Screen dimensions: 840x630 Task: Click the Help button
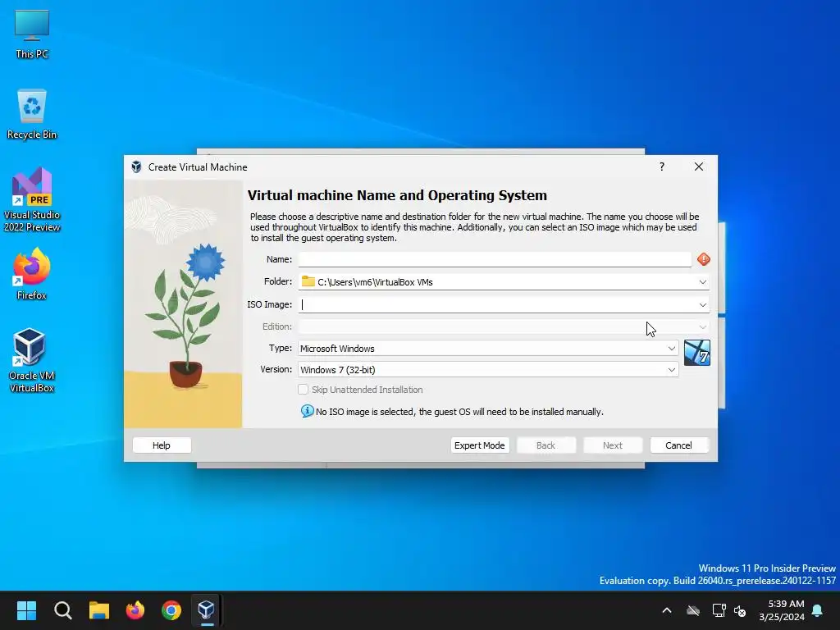[162, 445]
